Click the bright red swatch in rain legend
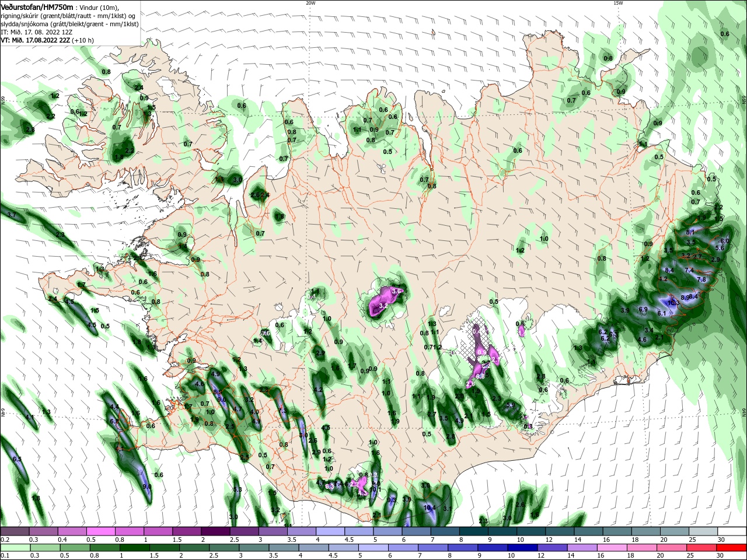The height and width of the screenshot is (560, 747). 732,548
